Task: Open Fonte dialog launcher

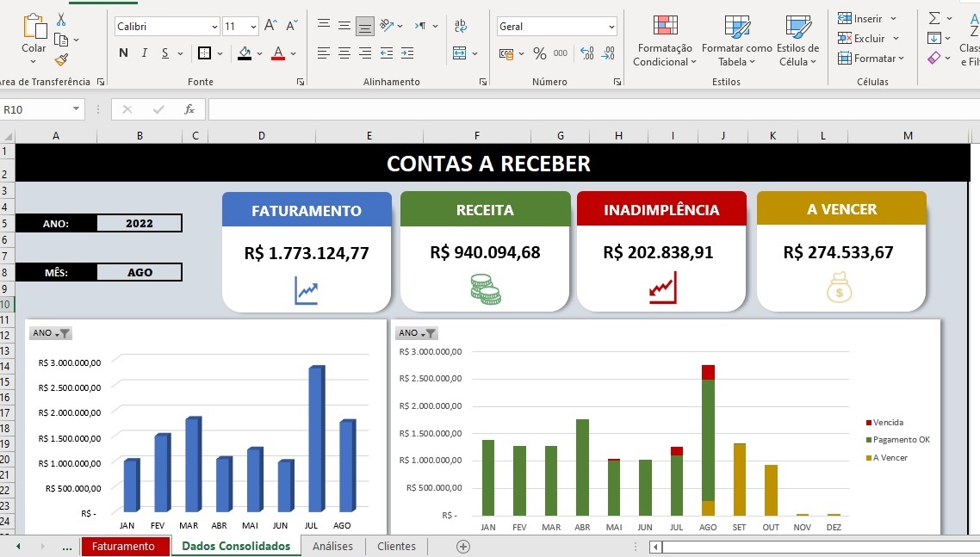Action: [301, 82]
